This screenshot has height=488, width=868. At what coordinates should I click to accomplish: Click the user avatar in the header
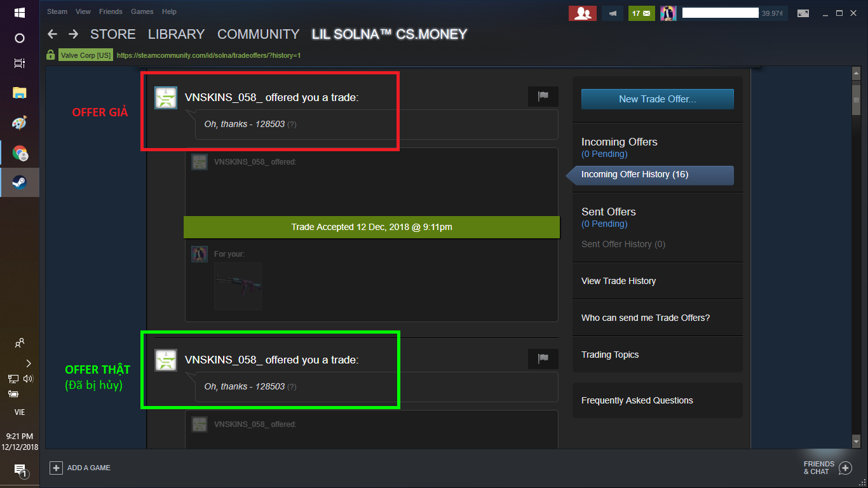tap(668, 13)
